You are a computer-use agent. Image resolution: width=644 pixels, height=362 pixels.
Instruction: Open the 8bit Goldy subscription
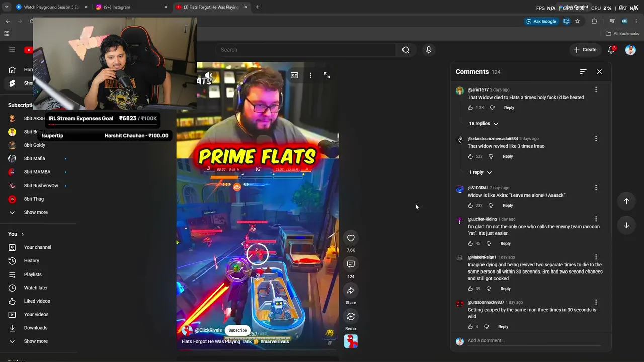coord(34,145)
